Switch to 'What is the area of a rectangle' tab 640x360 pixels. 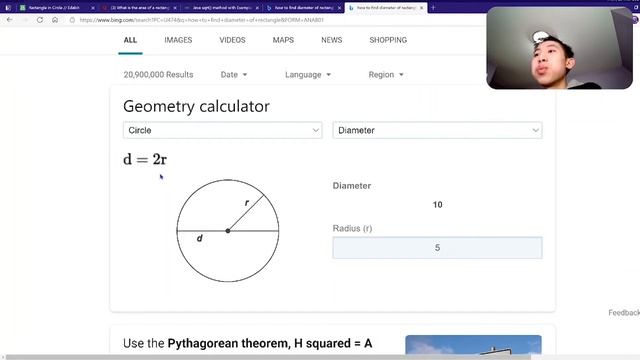click(x=139, y=8)
